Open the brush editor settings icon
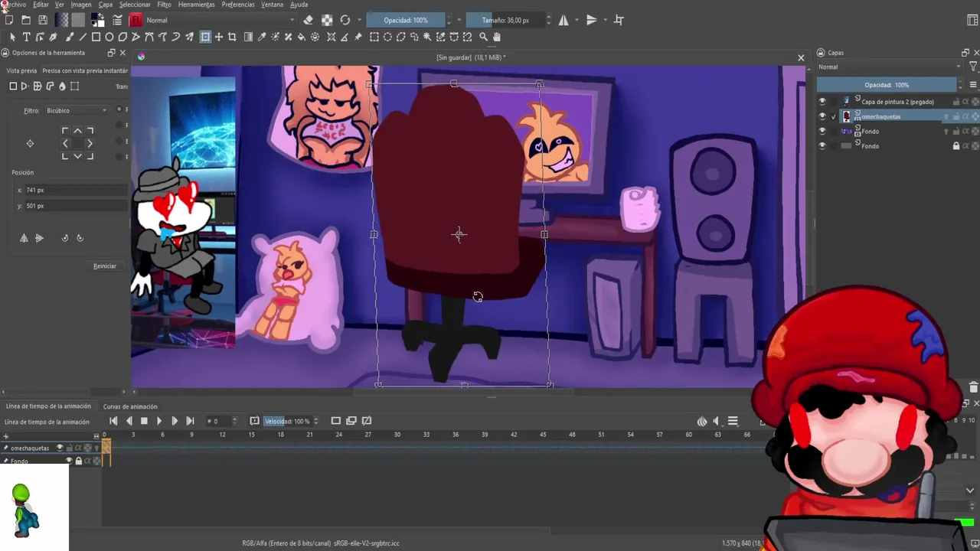The image size is (980, 551). click(x=117, y=20)
